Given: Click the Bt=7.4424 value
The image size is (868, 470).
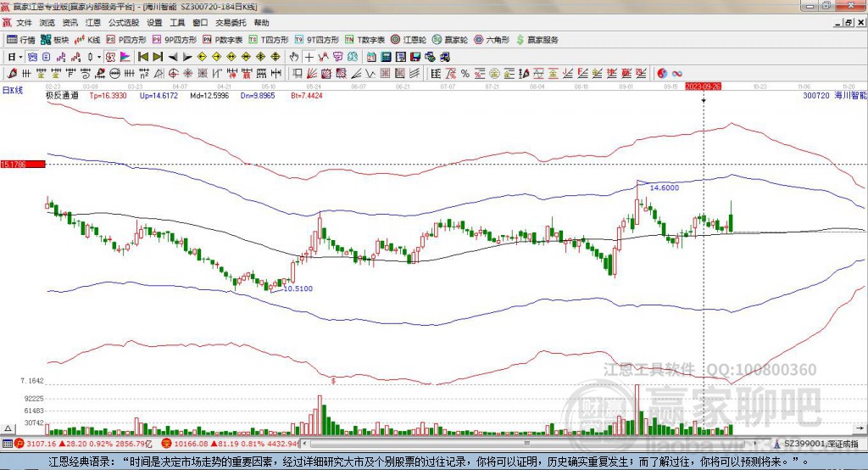Looking at the screenshot, I should pyautogui.click(x=307, y=95).
